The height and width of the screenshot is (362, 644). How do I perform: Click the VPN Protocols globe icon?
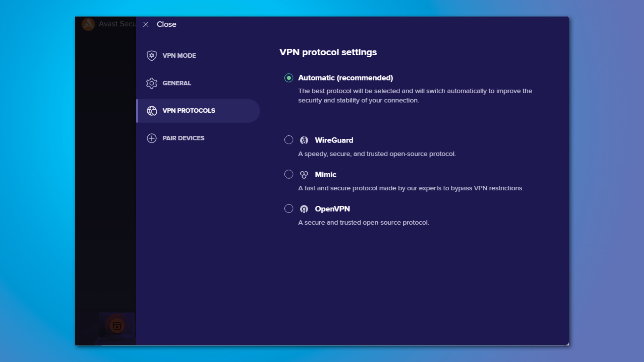(152, 111)
